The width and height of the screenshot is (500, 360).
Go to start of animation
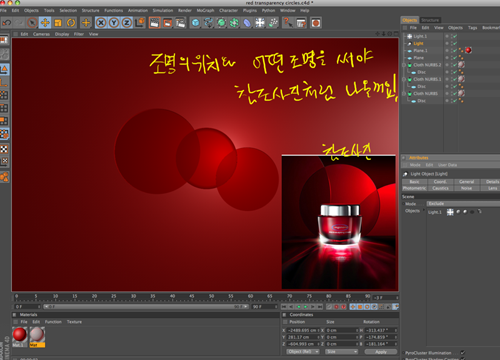click(284, 307)
